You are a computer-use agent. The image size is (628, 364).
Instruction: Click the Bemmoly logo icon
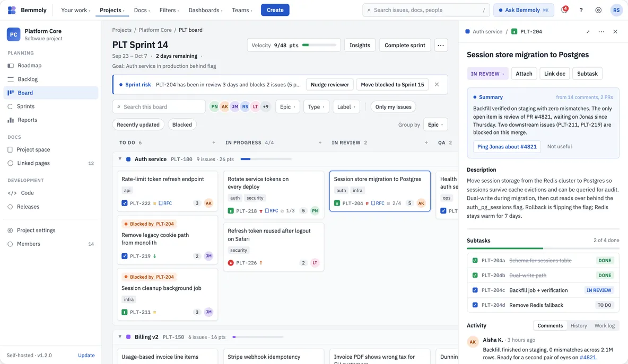click(12, 10)
